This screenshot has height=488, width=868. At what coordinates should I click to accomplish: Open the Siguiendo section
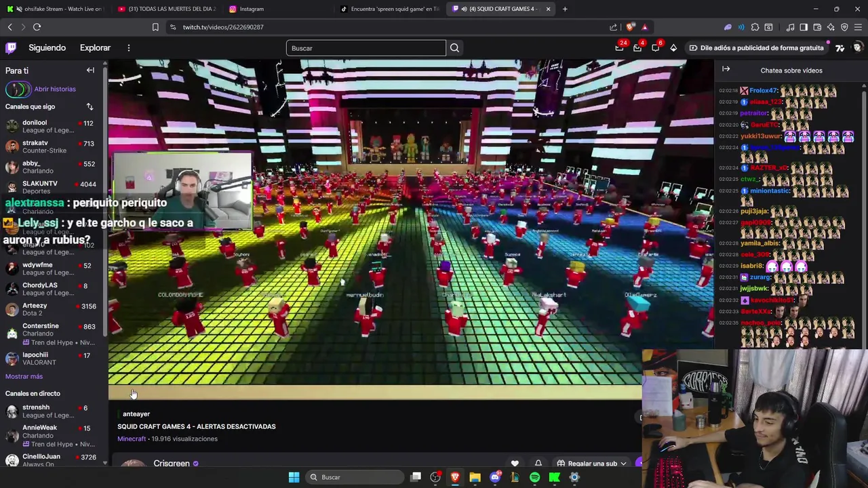tap(47, 48)
